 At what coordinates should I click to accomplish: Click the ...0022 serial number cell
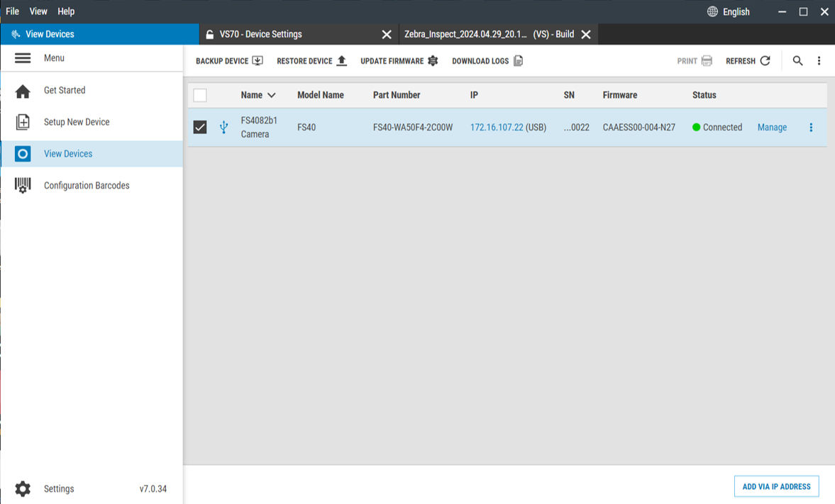(577, 127)
